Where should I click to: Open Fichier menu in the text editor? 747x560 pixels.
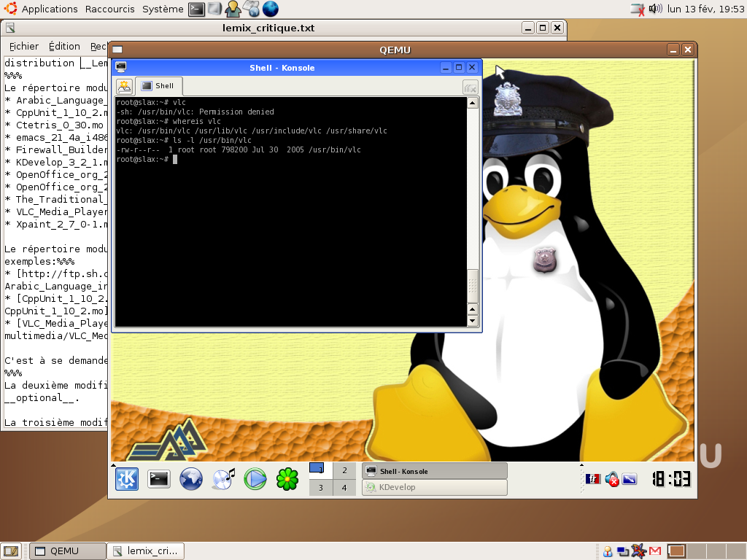tap(24, 46)
